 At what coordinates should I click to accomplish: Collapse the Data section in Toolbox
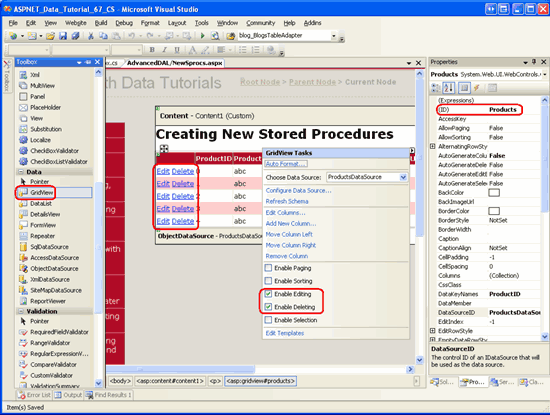click(x=21, y=172)
